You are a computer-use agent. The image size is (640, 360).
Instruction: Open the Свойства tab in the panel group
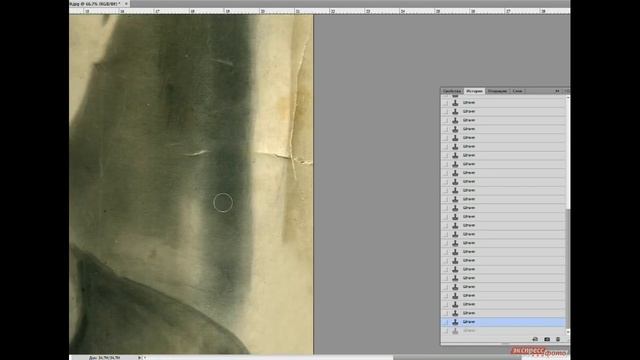(452, 91)
